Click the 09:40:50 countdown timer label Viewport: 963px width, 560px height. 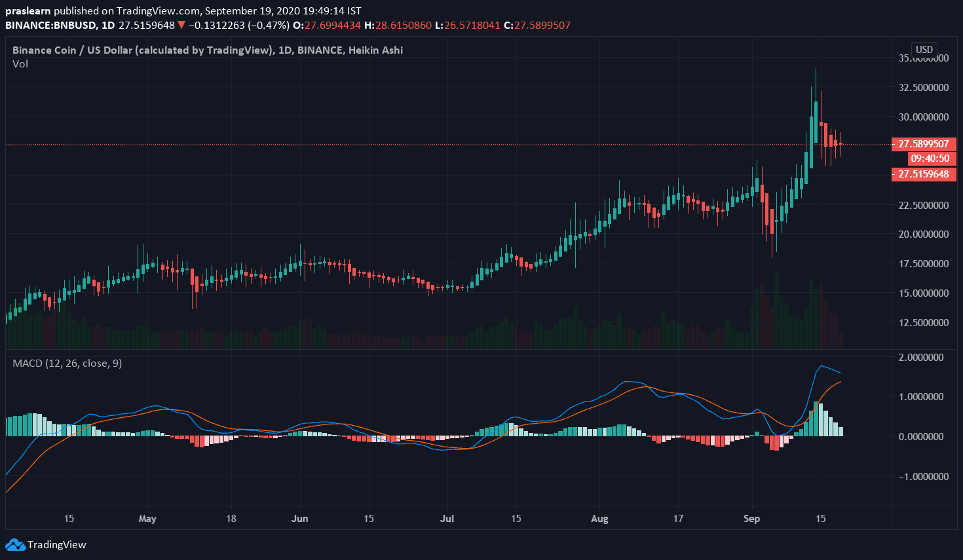point(930,159)
